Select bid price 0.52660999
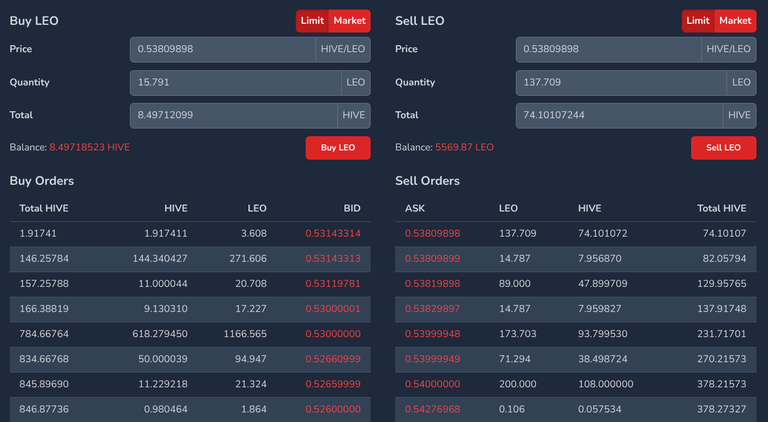Image resolution: width=768 pixels, height=422 pixels. [333, 359]
